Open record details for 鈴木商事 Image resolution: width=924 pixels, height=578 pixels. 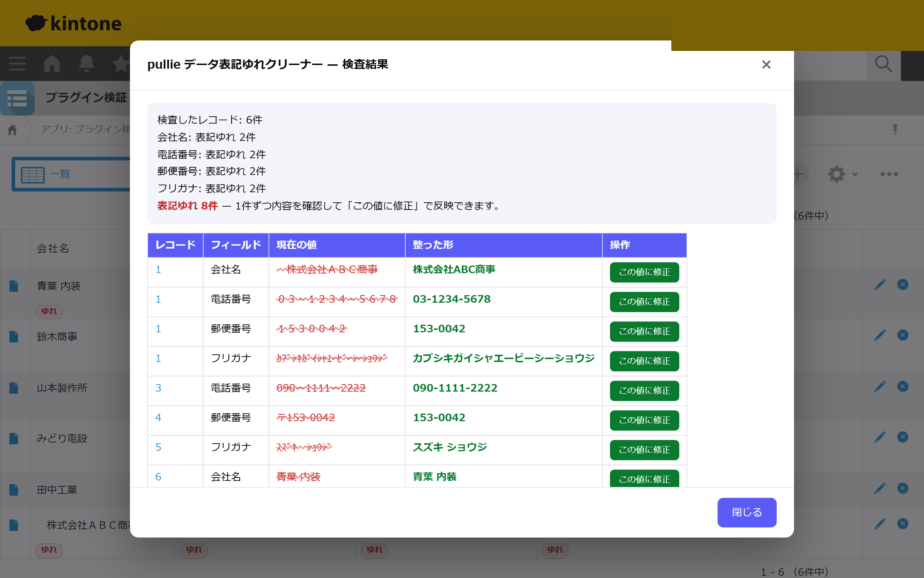14,336
